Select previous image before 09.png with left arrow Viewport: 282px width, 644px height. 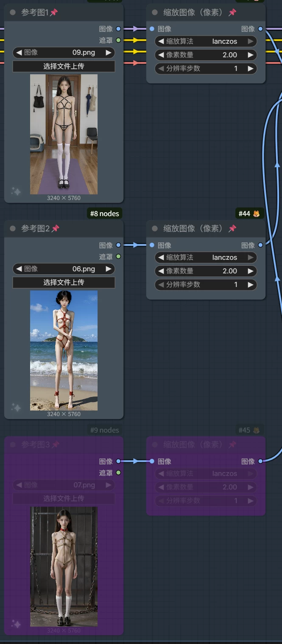(x=19, y=53)
